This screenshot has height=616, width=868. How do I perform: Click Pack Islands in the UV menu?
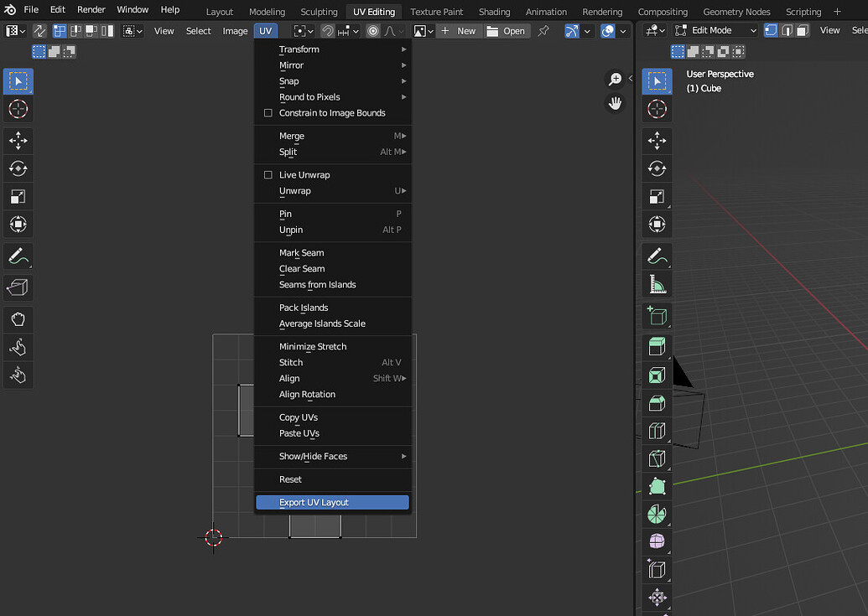(x=333, y=308)
